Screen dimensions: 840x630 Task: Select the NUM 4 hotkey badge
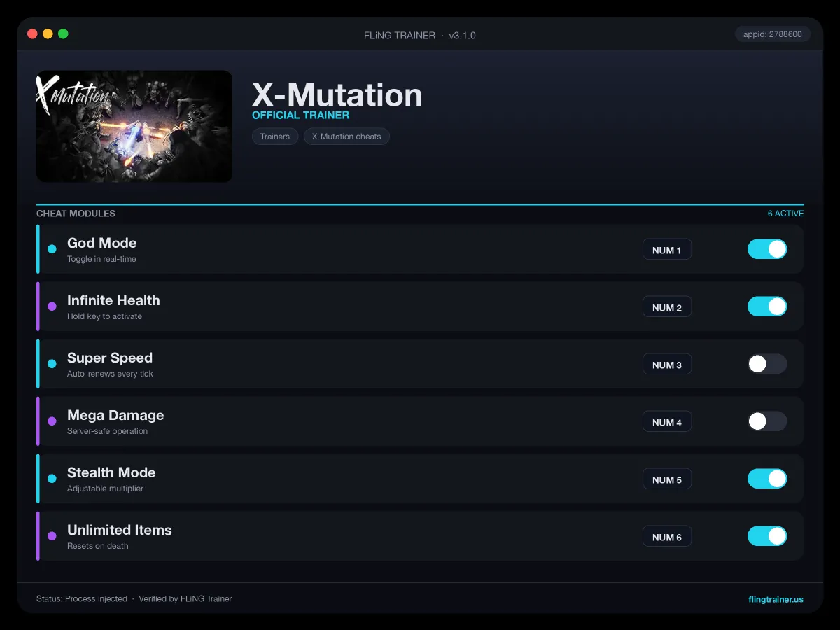coord(667,422)
